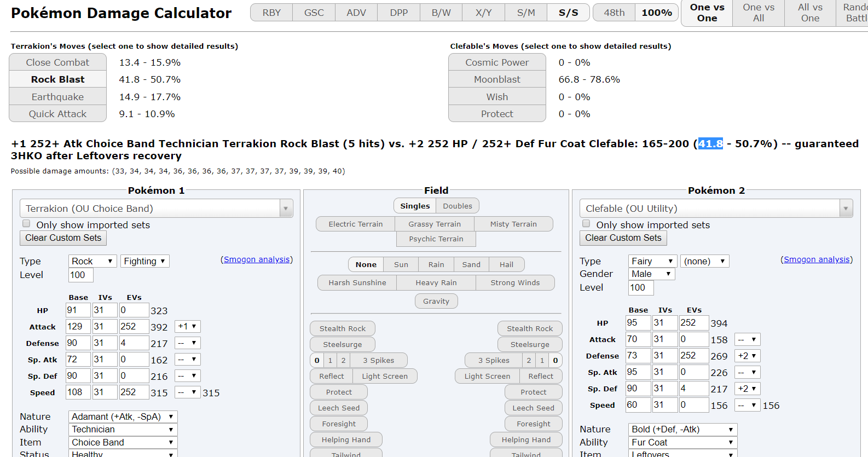
Task: Click Terrakion's Attack EVs field
Action: click(134, 327)
